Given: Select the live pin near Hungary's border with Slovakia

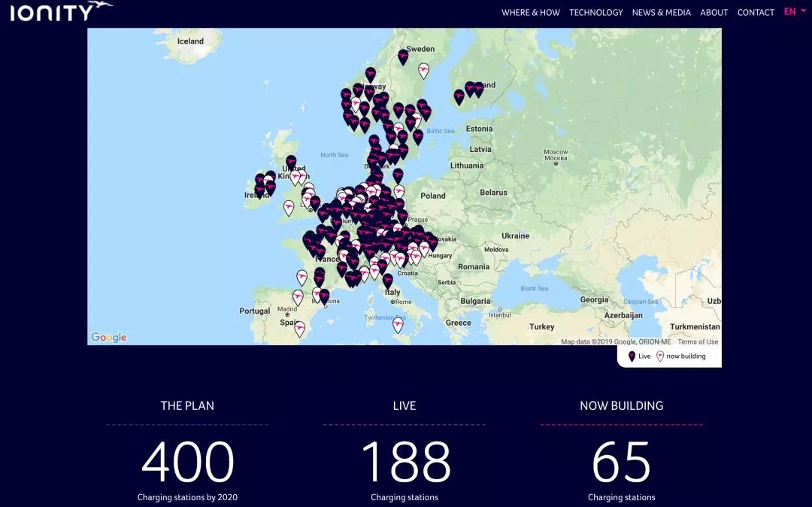Looking at the screenshot, I should coord(433,243).
